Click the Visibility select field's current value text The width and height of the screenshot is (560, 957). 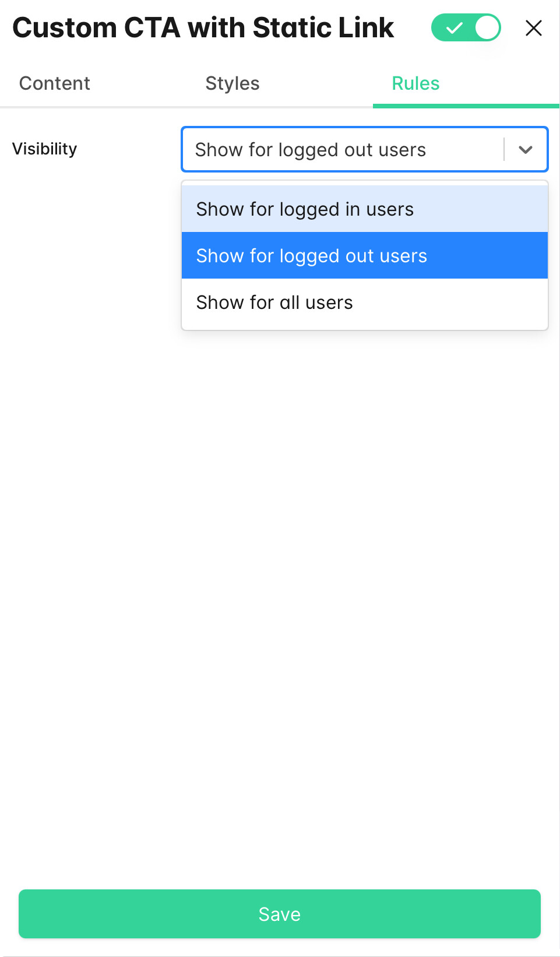click(311, 150)
